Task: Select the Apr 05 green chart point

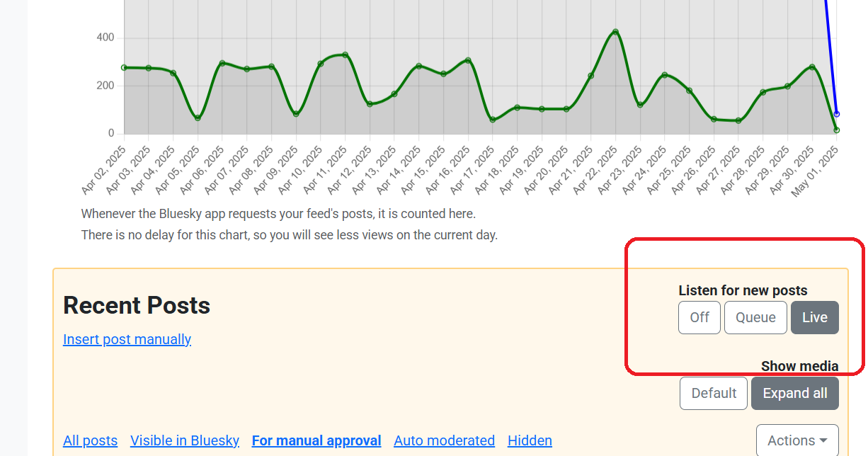Action: click(x=198, y=118)
